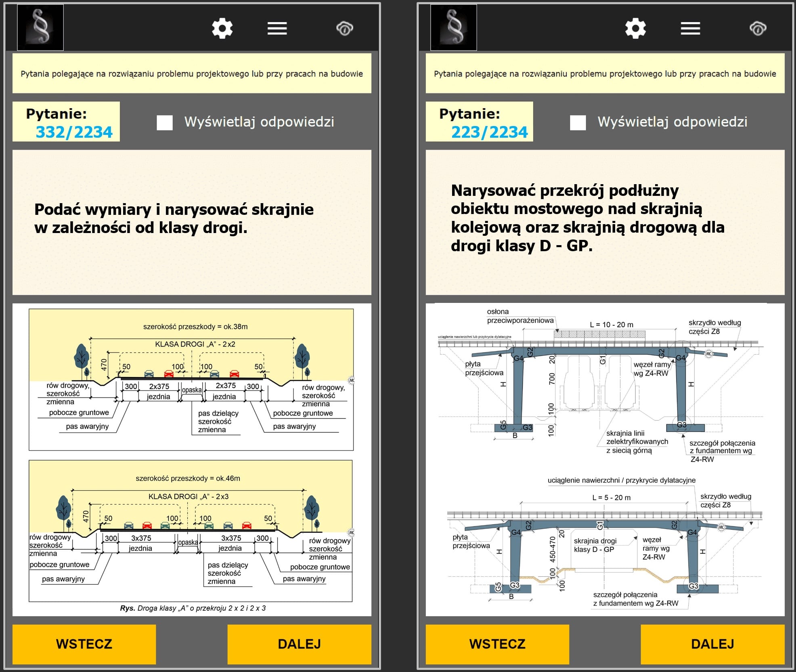796x672 pixels.
Task: Click info eye icon in right panel
Action: pyautogui.click(x=758, y=28)
